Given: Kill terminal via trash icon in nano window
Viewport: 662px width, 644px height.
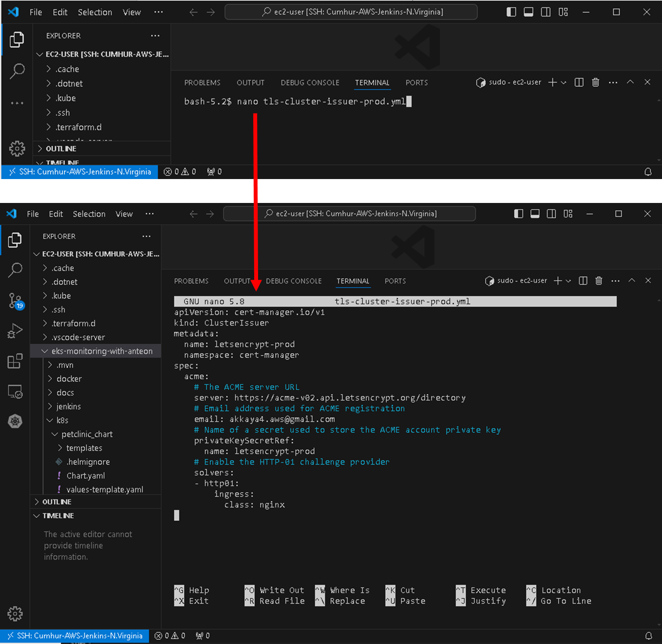Looking at the screenshot, I should pyautogui.click(x=599, y=281).
